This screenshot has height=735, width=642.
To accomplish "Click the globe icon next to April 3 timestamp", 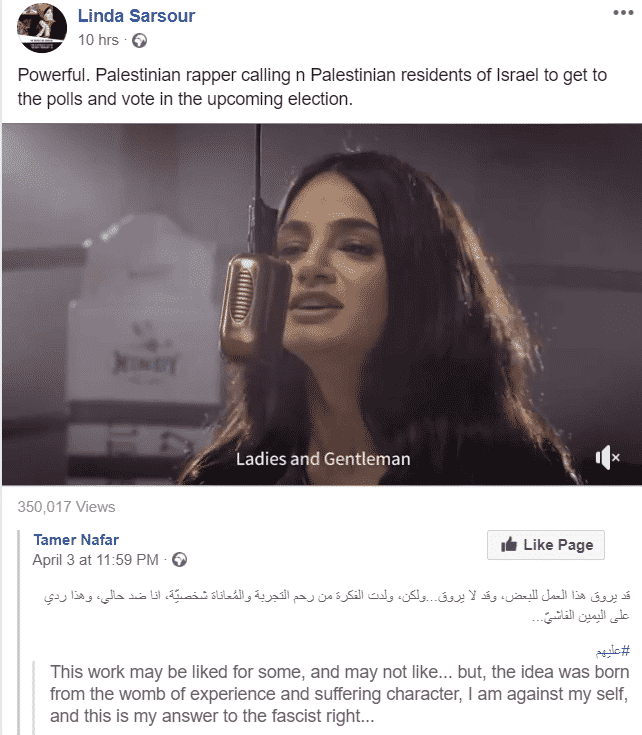I will (x=179, y=560).
